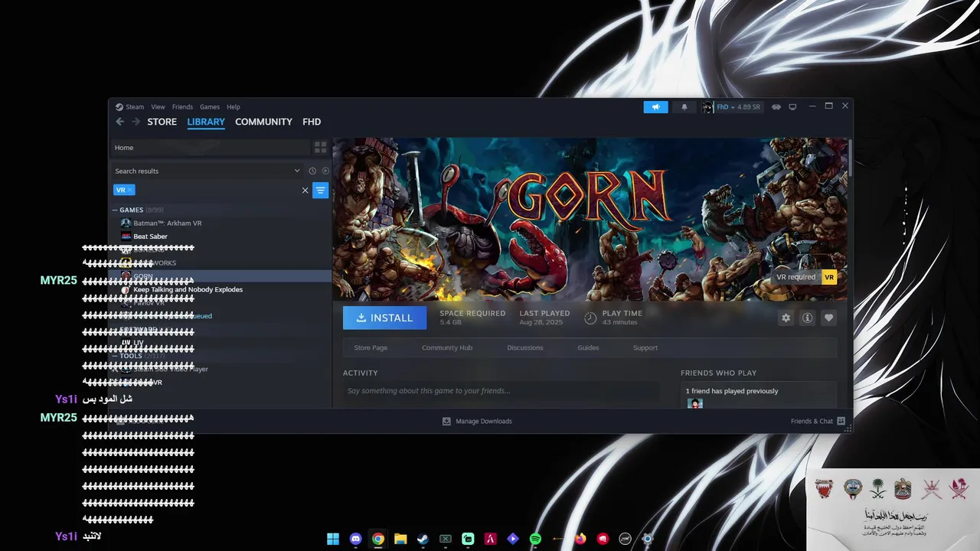Image resolution: width=980 pixels, height=551 pixels.
Task: Open the Guides link
Action: click(588, 347)
